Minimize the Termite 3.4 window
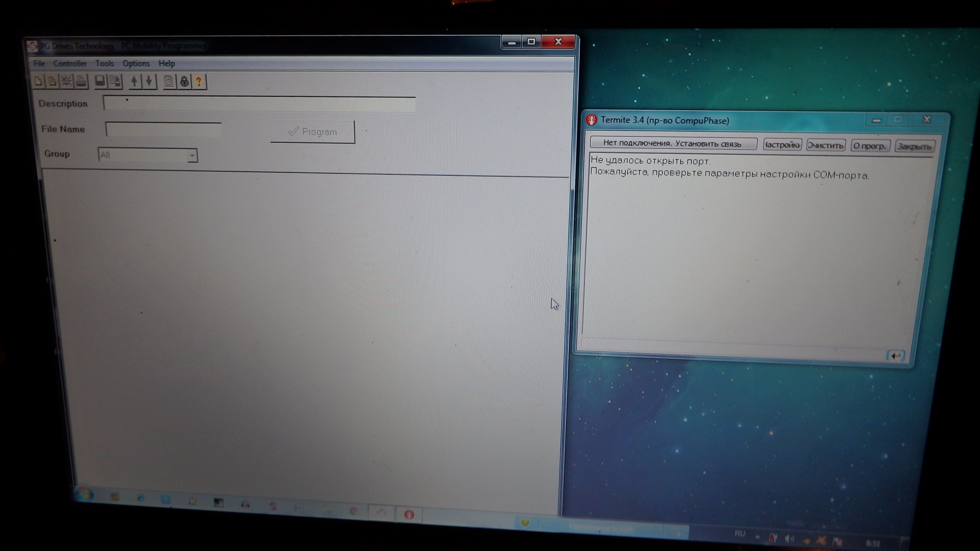Screen dimensions: 980x551 (x=877, y=120)
